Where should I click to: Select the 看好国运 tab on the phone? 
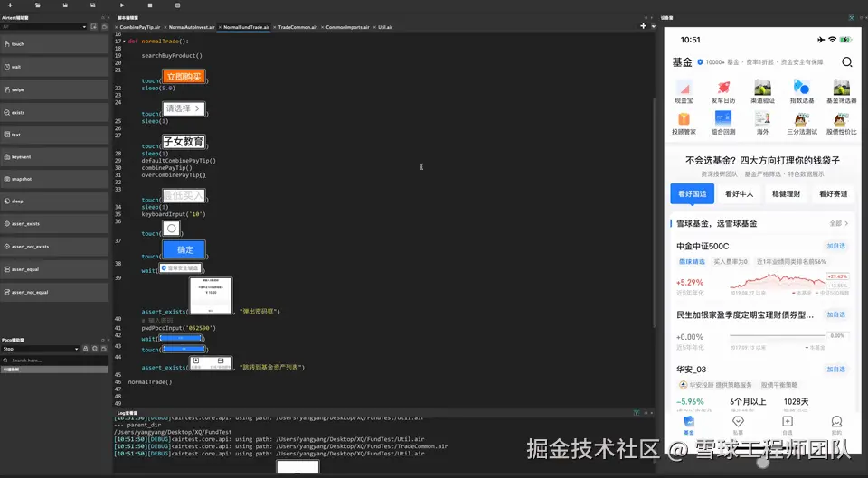click(692, 193)
